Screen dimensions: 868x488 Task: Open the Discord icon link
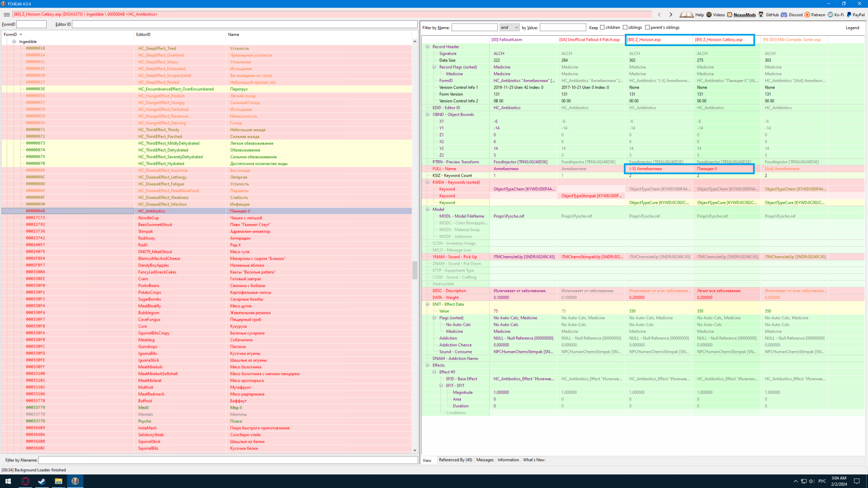(x=784, y=14)
